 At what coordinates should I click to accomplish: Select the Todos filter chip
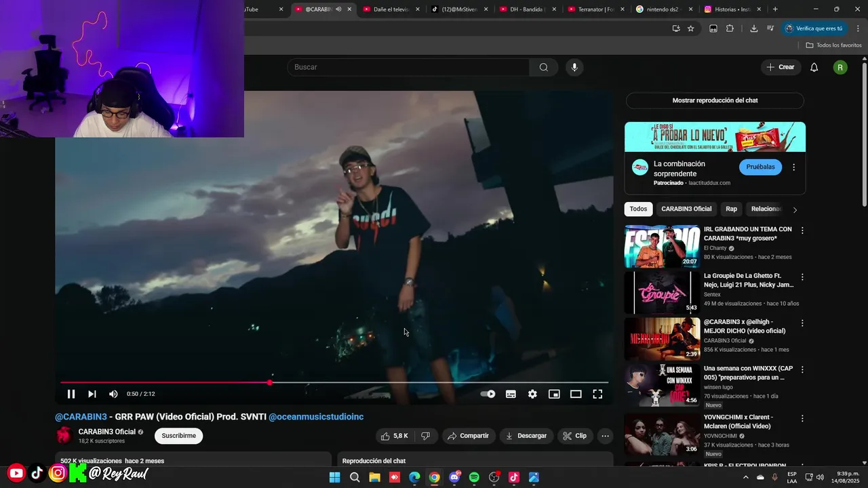point(638,209)
